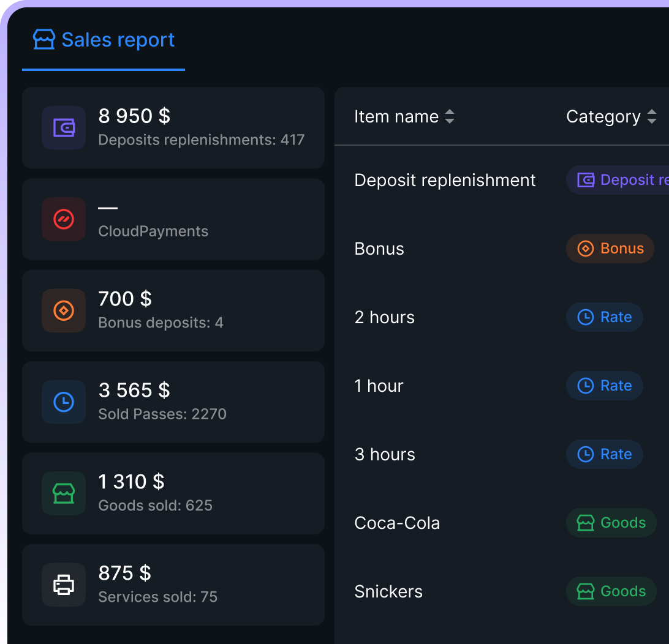Select the Deposit replenishment item row
669x644 pixels.
(445, 180)
